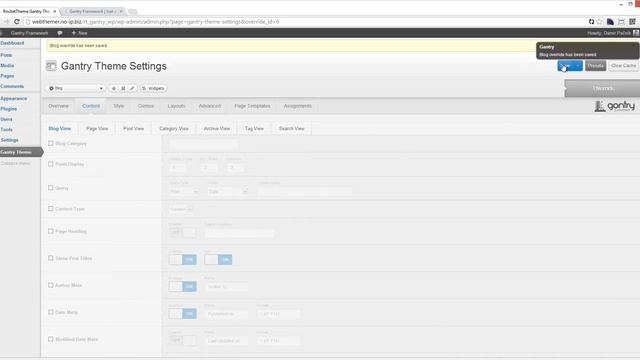Open the Post View sub-tab
Screen dimensions: 640x360
click(134, 129)
